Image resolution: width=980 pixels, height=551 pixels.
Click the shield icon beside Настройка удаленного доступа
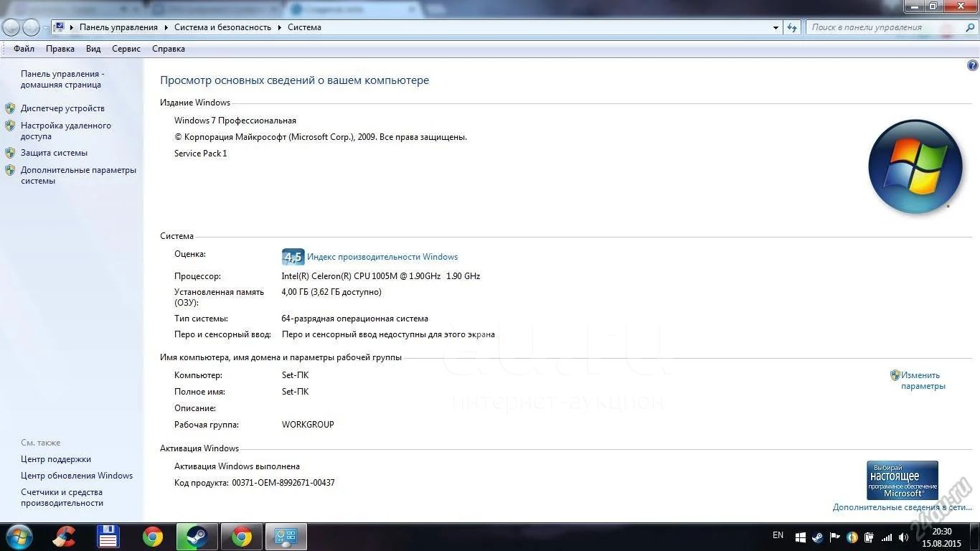point(10,126)
